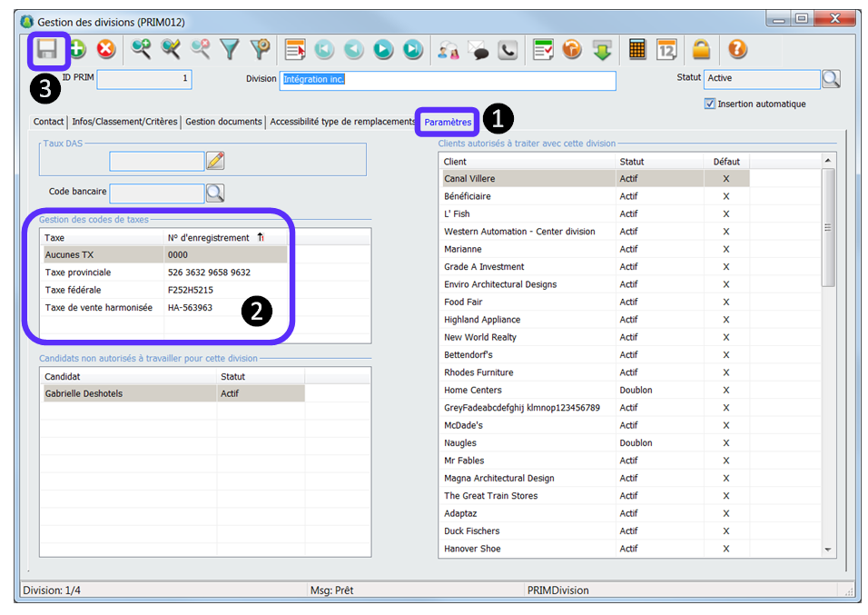Click the funnel filter icon

[x=231, y=49]
